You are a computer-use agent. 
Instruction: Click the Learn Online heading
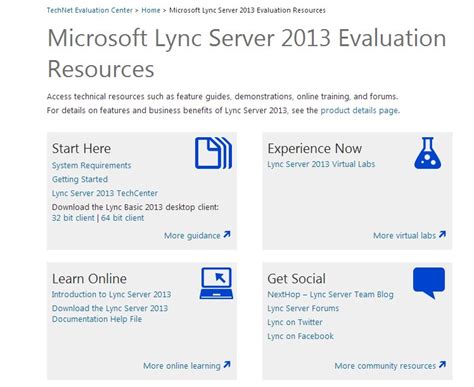tap(89, 279)
